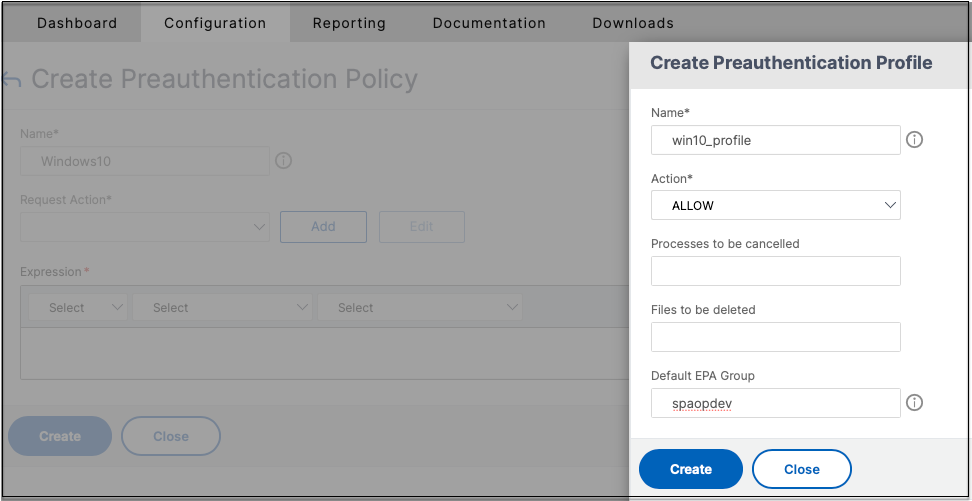Viewport: 972px width, 501px height.
Task: Click the Default EPA Group field
Action: (x=775, y=403)
